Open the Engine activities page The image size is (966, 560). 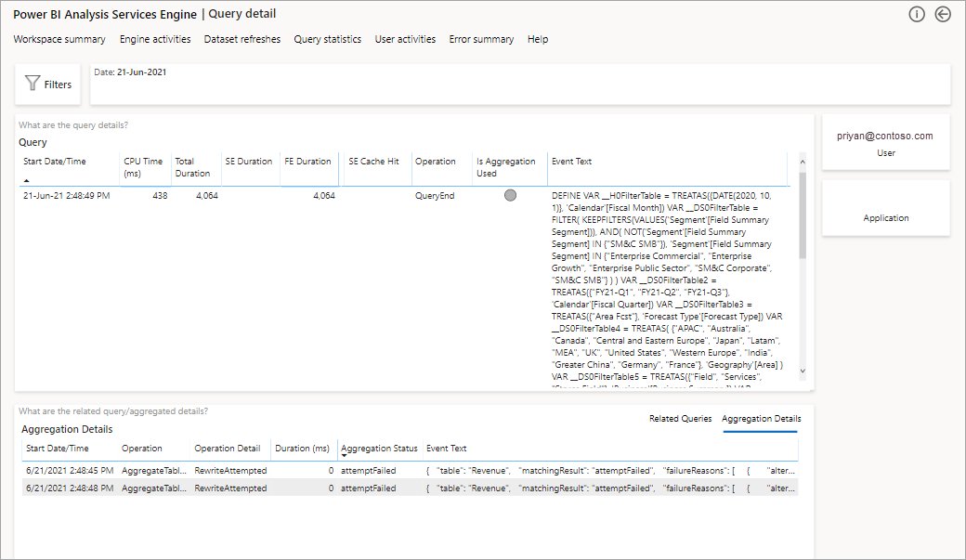click(x=155, y=39)
